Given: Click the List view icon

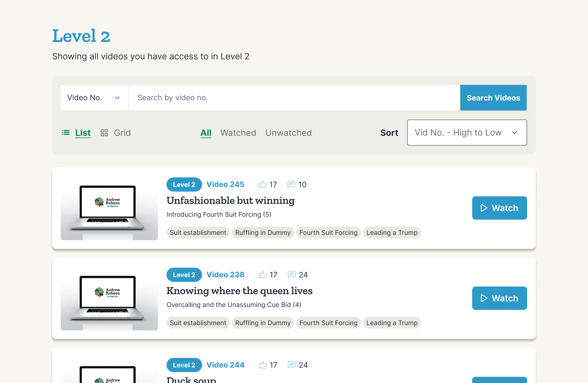Looking at the screenshot, I should coord(65,133).
